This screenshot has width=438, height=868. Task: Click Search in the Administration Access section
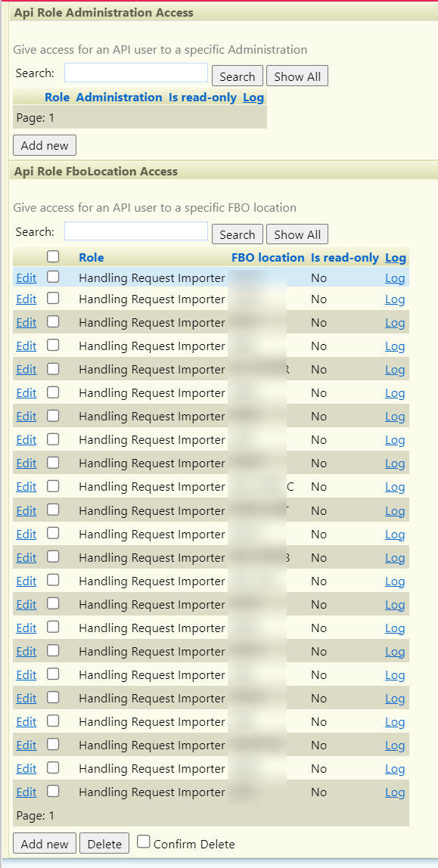click(237, 76)
